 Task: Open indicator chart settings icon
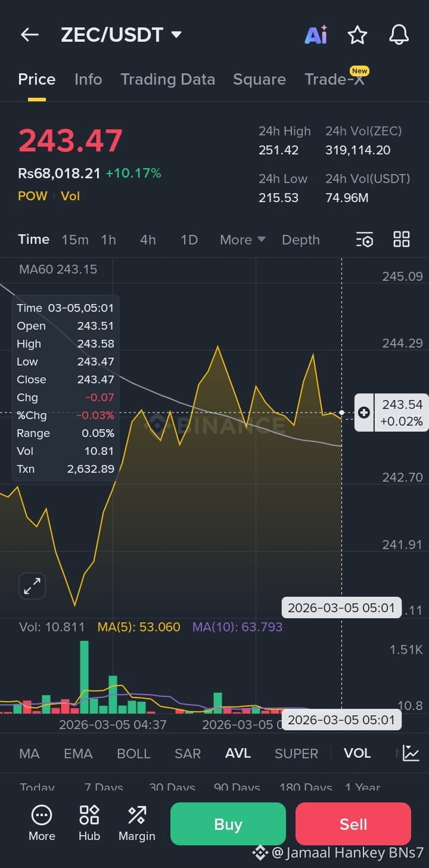click(411, 753)
